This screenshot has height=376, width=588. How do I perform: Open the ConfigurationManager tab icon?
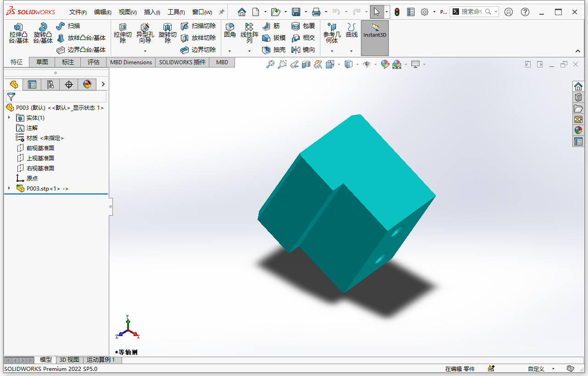pyautogui.click(x=50, y=84)
